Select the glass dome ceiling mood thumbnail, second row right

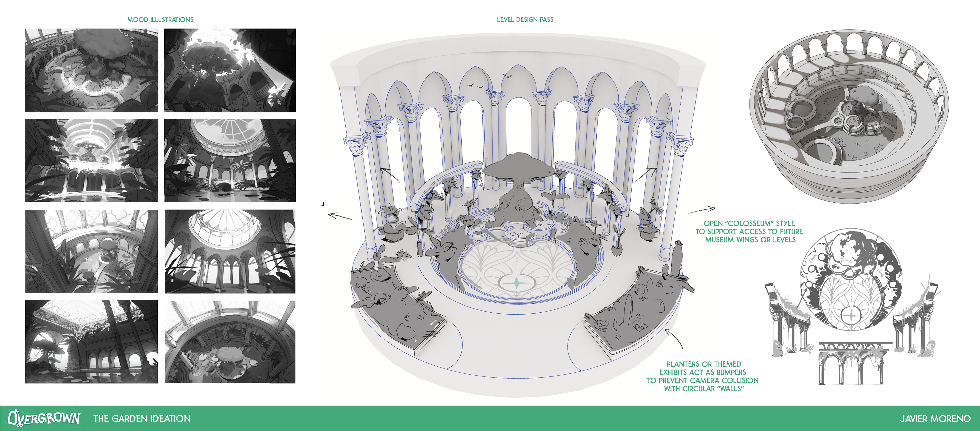click(x=230, y=160)
